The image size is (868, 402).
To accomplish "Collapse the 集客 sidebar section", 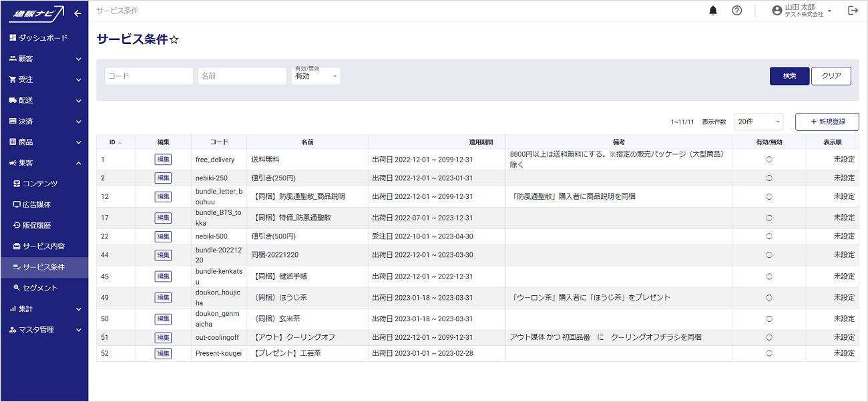I will [x=44, y=163].
